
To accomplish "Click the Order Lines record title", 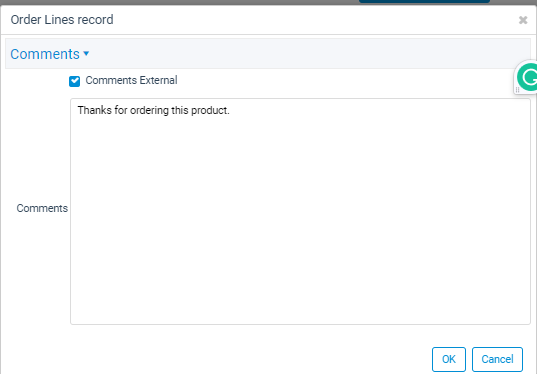I will (62, 20).
